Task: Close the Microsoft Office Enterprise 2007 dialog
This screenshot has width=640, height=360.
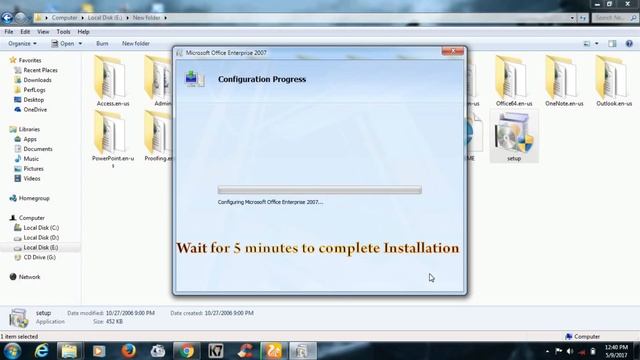Action: pyautogui.click(x=453, y=51)
